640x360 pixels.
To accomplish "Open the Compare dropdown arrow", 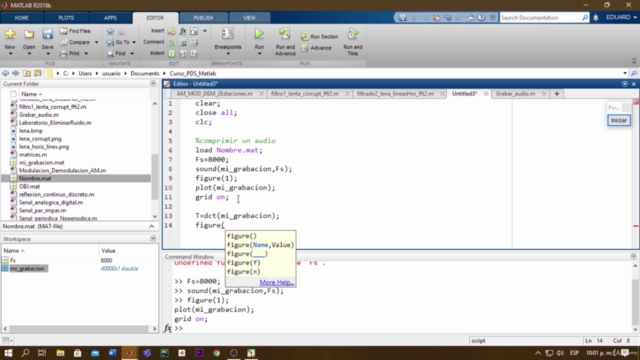I will 96,42.
